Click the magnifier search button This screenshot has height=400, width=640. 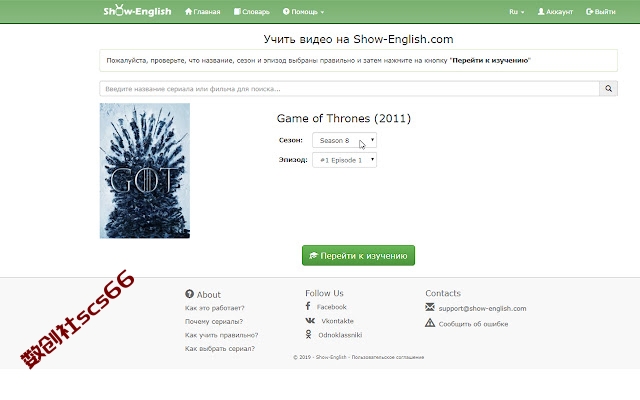(608, 89)
